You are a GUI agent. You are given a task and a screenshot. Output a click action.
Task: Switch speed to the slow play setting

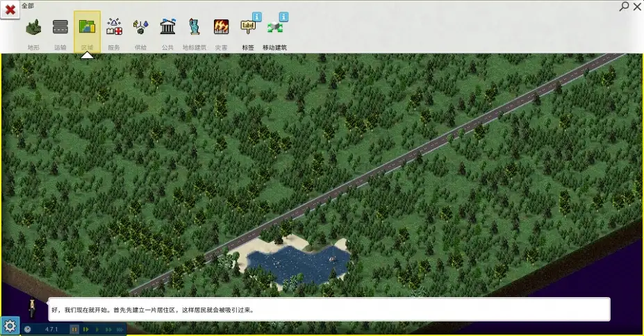[x=86, y=329]
